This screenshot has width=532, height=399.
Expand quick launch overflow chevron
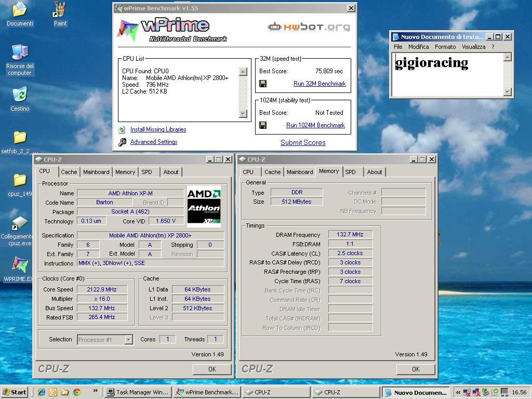coord(96,391)
